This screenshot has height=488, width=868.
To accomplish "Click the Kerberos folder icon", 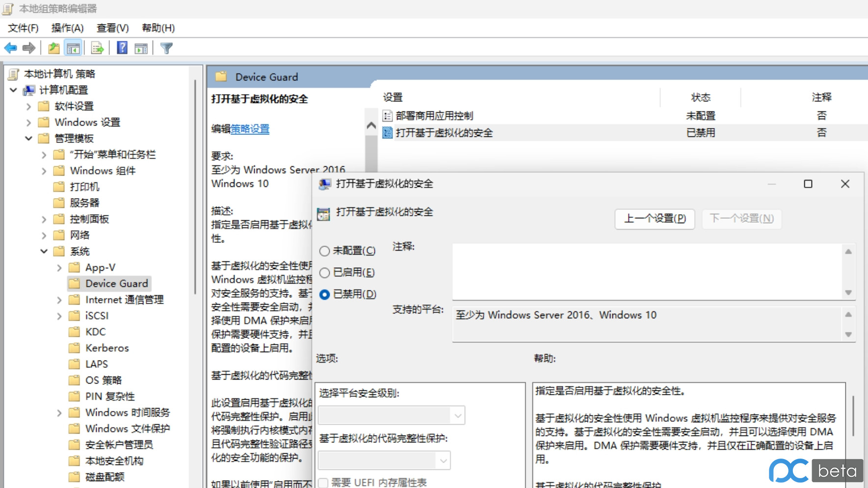I will point(74,348).
